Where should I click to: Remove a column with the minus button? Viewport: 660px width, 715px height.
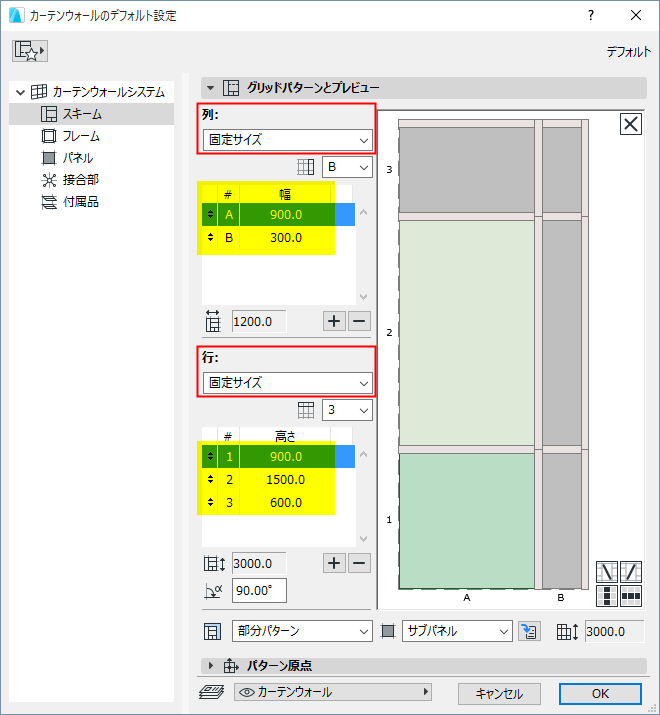[x=359, y=321]
